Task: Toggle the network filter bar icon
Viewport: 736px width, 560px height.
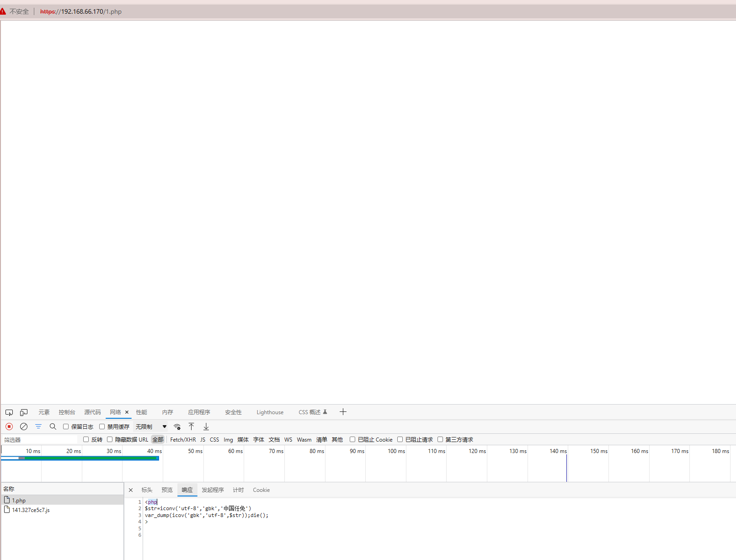Action: click(38, 427)
